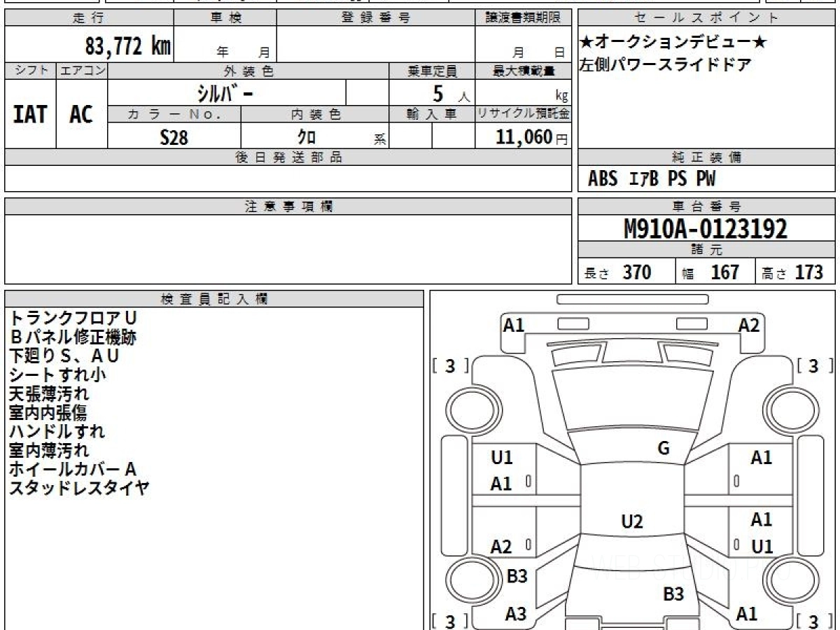Select the U2 mark on the roof
This screenshot has width=840, height=630.
631,521
